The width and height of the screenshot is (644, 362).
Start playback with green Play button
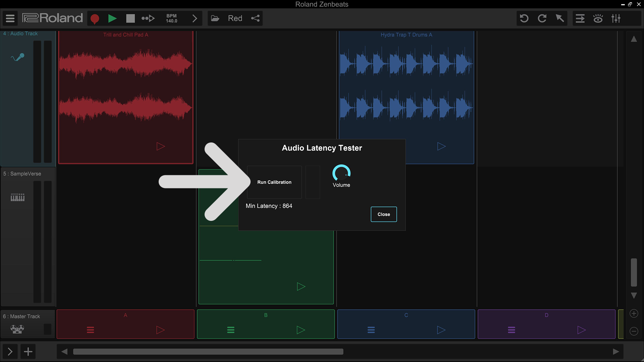click(112, 18)
